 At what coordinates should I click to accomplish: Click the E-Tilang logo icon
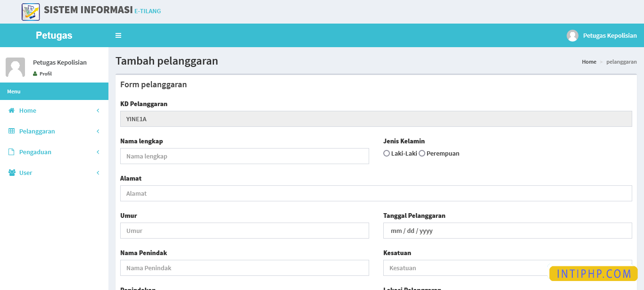31,12
